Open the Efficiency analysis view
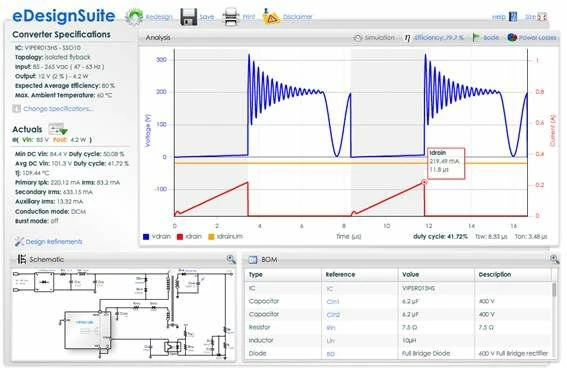567x368 pixels. (434, 38)
